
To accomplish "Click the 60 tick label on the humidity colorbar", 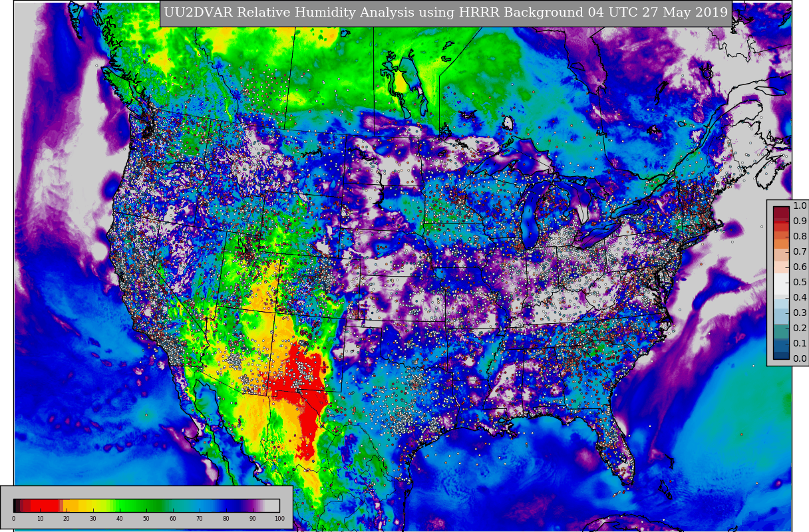I will click(173, 519).
